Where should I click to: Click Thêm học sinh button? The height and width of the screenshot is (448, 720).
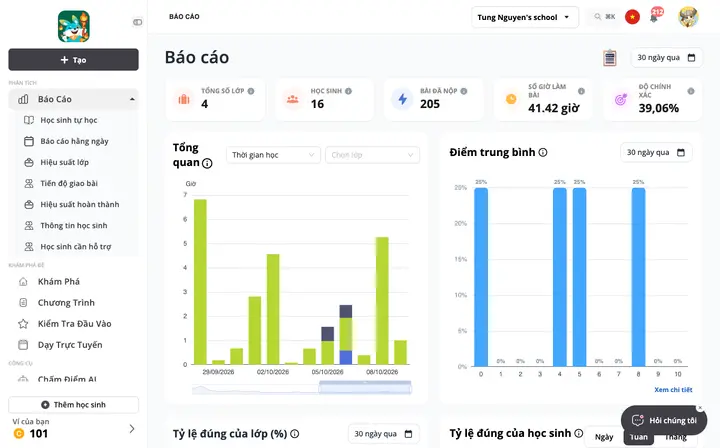(73, 405)
